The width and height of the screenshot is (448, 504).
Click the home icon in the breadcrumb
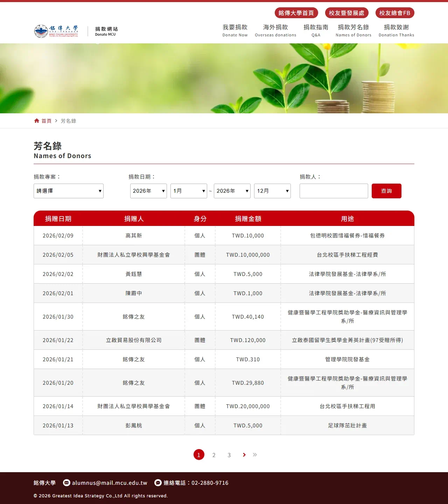[37, 121]
